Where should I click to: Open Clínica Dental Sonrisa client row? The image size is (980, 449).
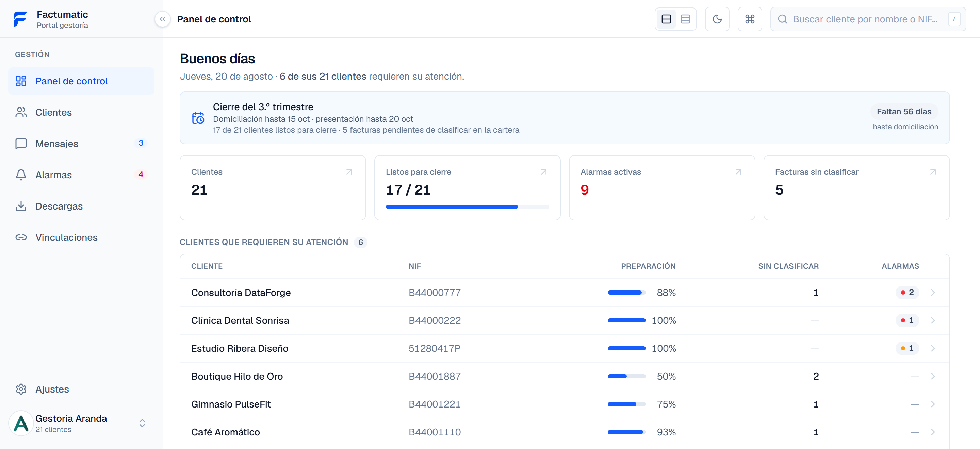pos(565,320)
